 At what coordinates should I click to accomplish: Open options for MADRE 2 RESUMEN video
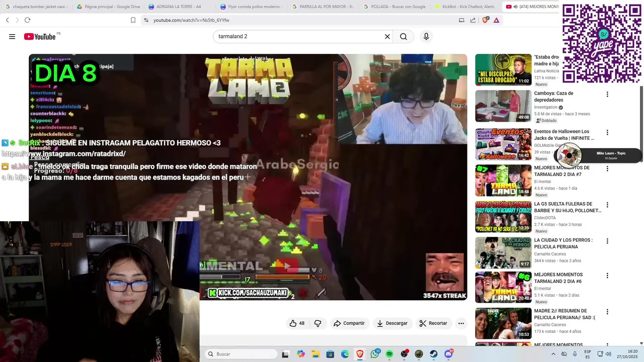[x=607, y=312]
